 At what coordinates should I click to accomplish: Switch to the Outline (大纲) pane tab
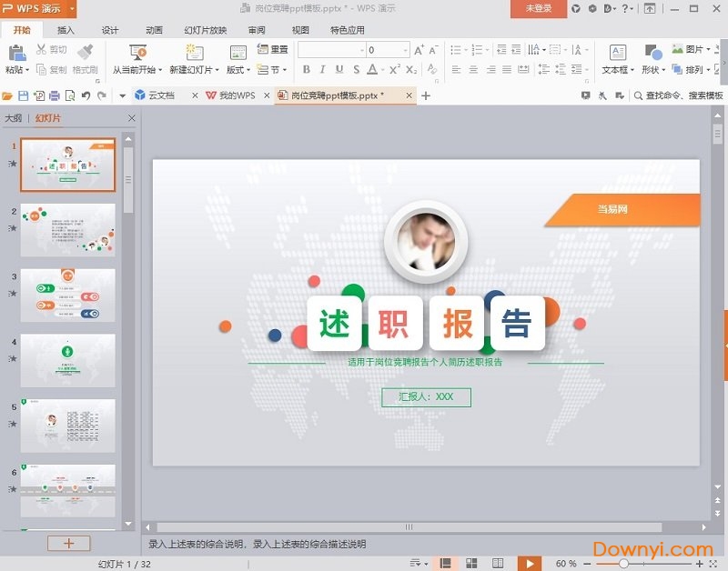pos(14,118)
